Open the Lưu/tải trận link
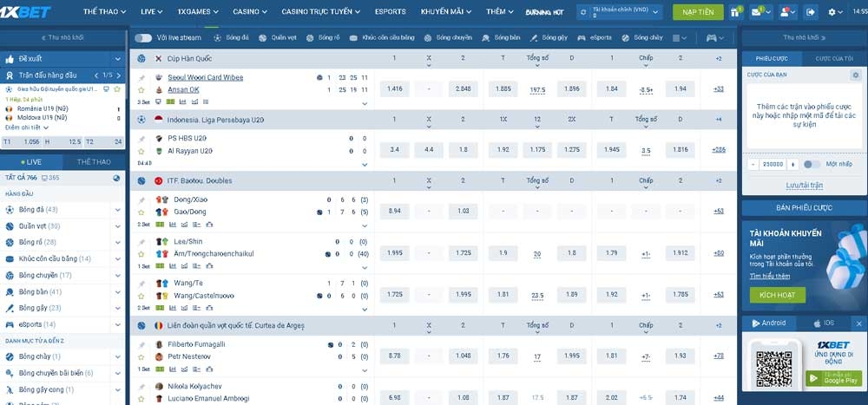 click(804, 186)
